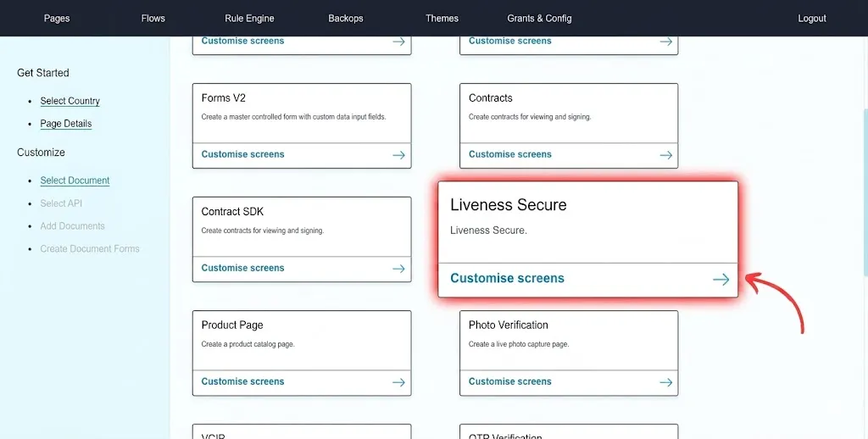
Task: Click the Forms V2 master controlled form description
Action: click(293, 117)
